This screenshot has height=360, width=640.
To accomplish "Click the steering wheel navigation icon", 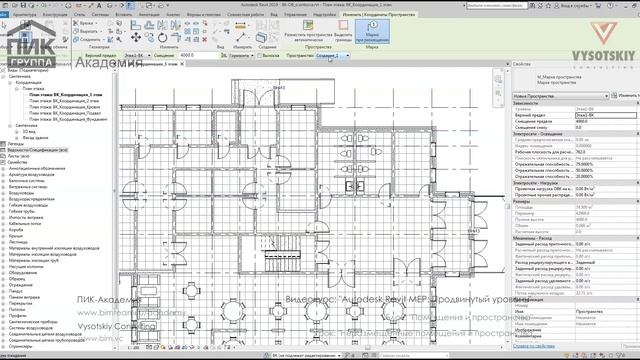I will click(x=498, y=80).
